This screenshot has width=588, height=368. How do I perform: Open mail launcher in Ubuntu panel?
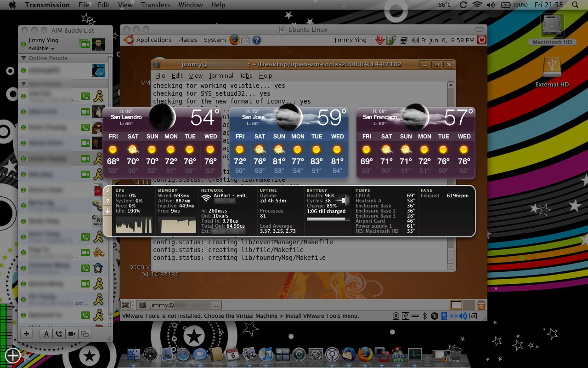coord(246,40)
